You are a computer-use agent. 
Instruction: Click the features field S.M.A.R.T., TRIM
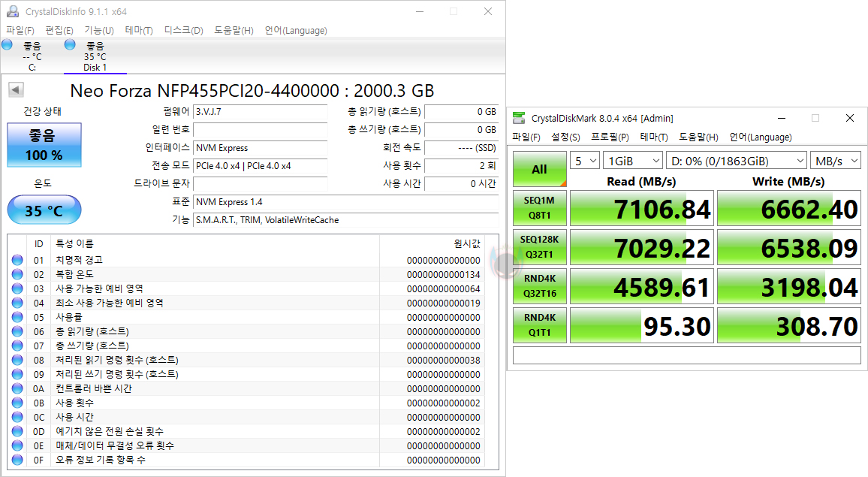[x=346, y=220]
